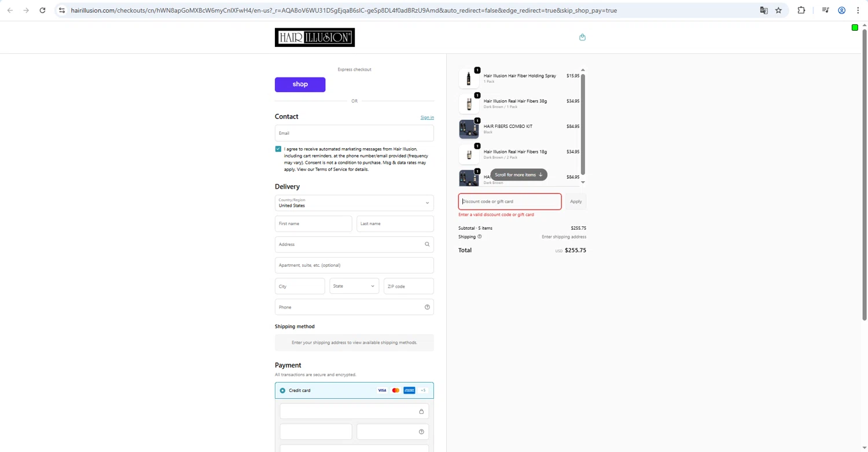Open Chrome three-dot menu
The width and height of the screenshot is (868, 452).
[858, 10]
